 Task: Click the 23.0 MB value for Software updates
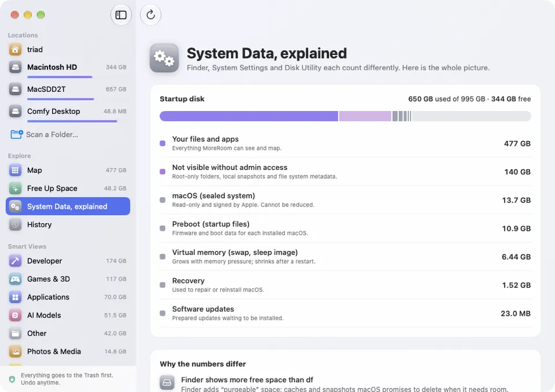[516, 313]
